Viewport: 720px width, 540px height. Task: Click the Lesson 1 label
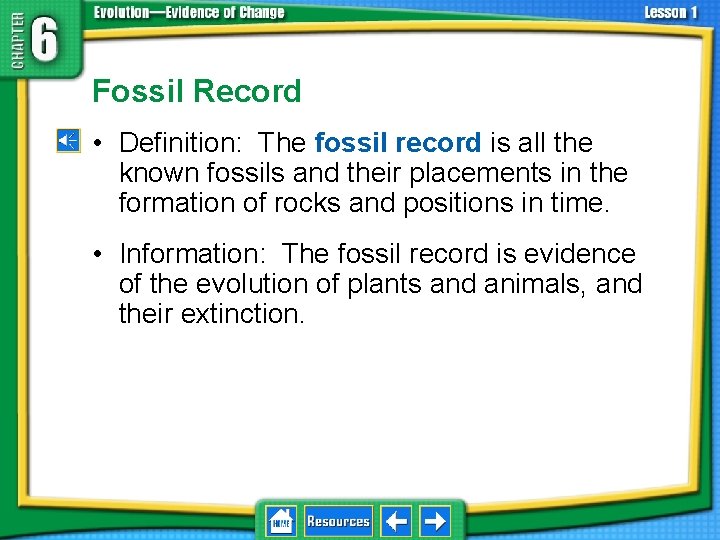(670, 12)
